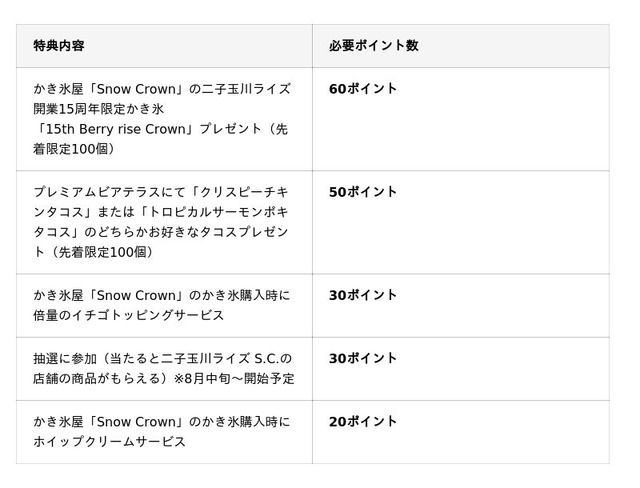Click Snow Crown in the whipped cream row
Image resolution: width=640 pixels, height=488 pixels.
click(136, 422)
